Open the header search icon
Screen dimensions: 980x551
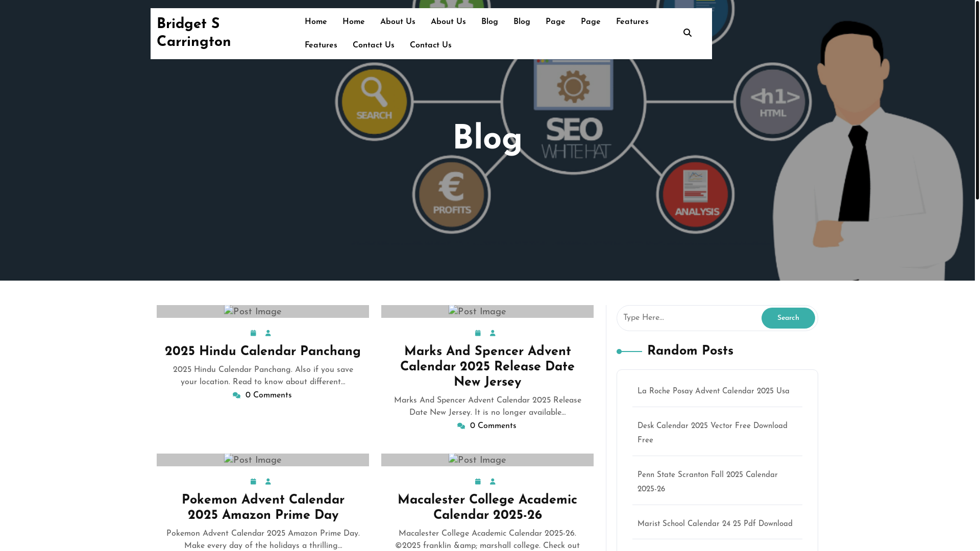(687, 33)
